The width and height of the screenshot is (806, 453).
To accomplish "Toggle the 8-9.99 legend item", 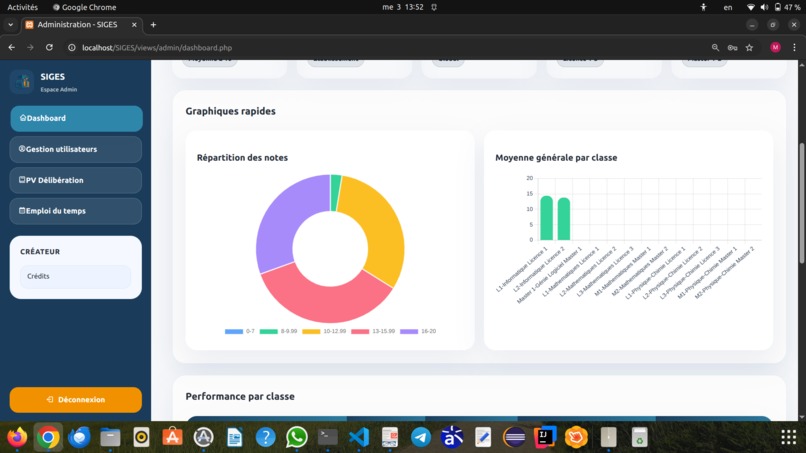I will pos(278,331).
